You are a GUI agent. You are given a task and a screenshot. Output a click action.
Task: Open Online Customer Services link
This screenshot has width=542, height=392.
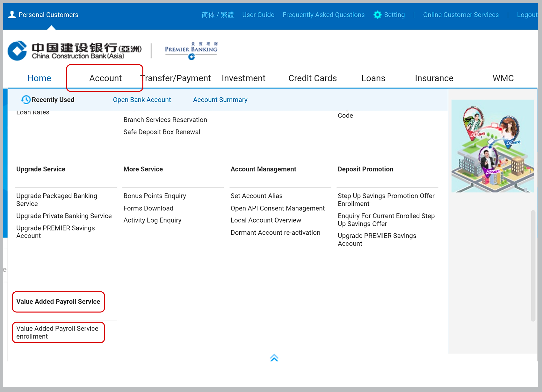[461, 15]
